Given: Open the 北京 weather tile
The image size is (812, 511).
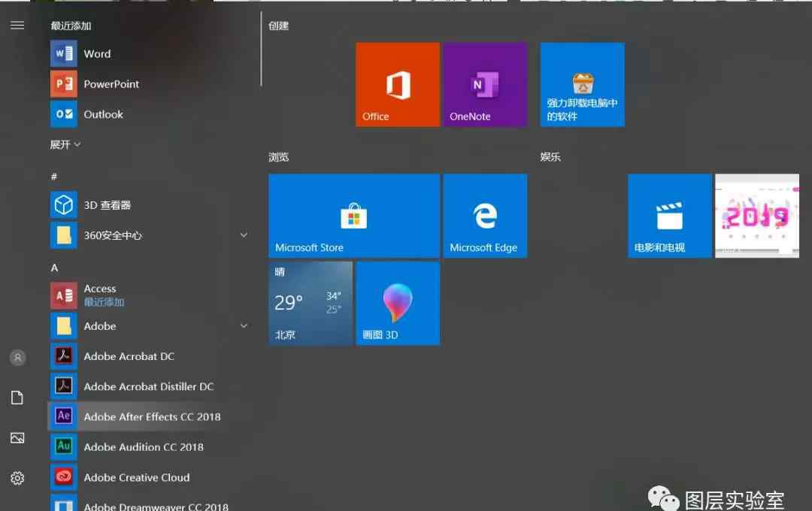Looking at the screenshot, I should pyautogui.click(x=311, y=303).
